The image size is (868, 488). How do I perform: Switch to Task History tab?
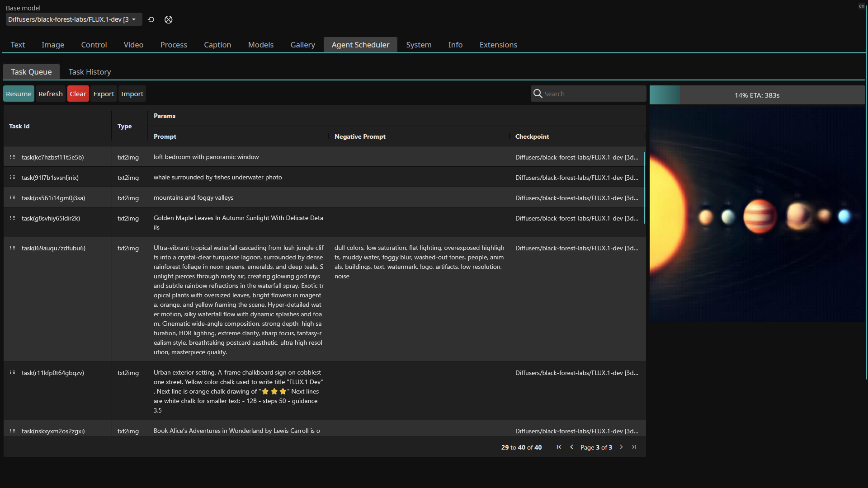click(90, 72)
